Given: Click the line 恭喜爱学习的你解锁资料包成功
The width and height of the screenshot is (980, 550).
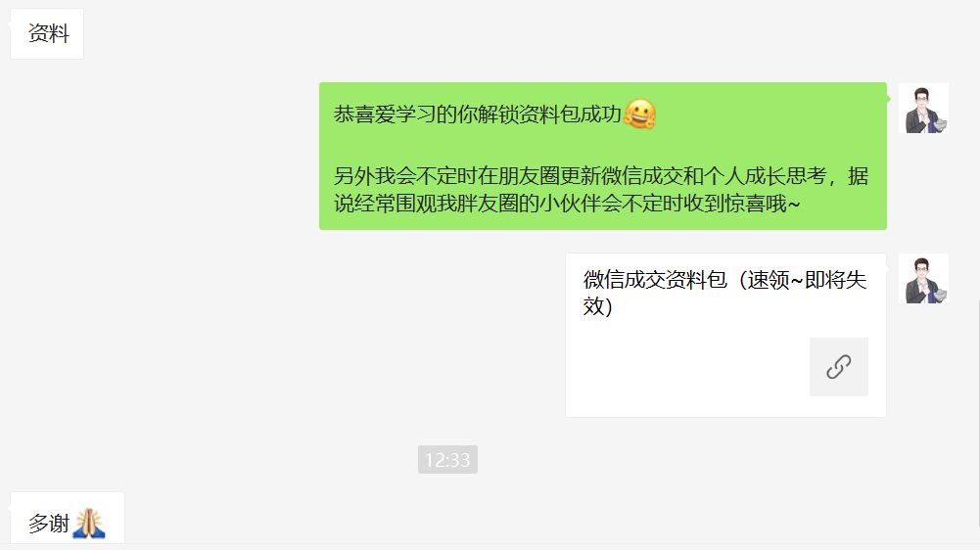Looking at the screenshot, I should click(478, 115).
